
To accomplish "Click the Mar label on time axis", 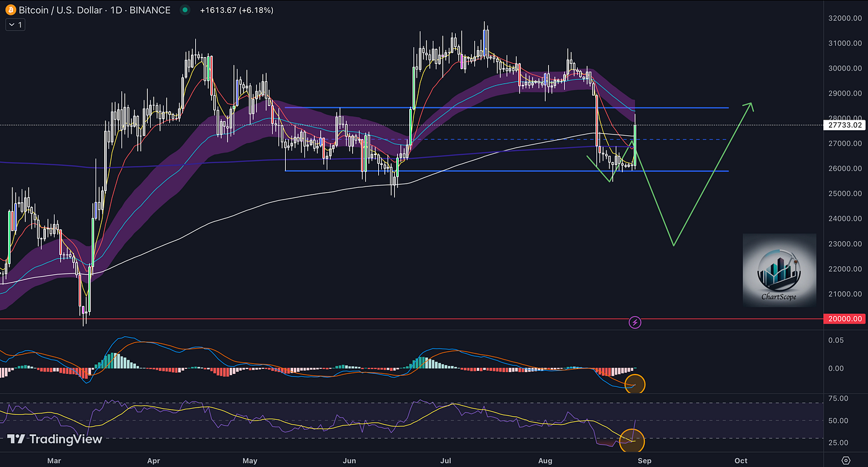I will [x=55, y=461].
